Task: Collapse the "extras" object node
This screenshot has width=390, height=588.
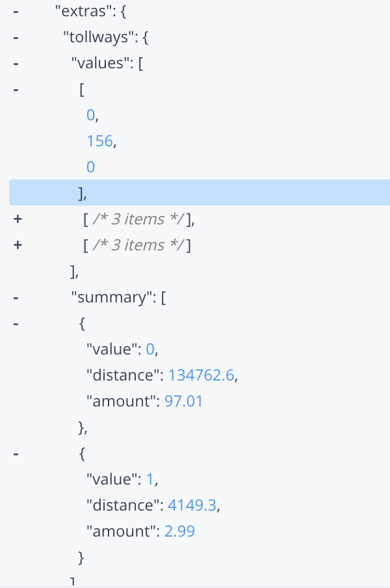Action: coord(16,12)
